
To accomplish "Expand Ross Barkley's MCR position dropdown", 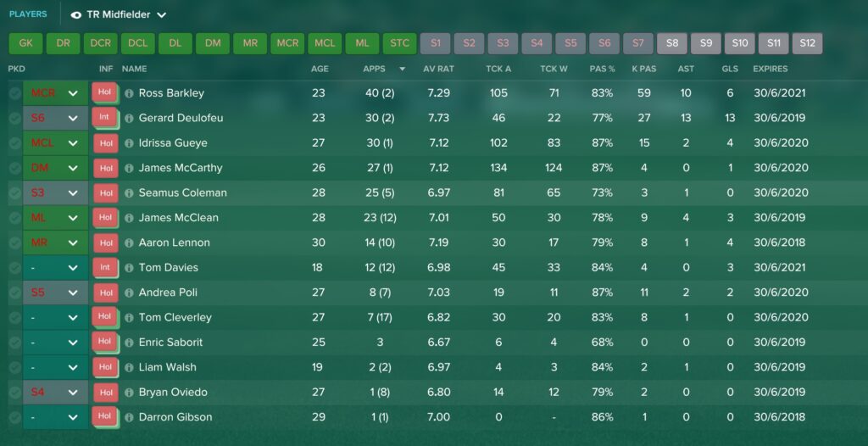I will (x=73, y=93).
